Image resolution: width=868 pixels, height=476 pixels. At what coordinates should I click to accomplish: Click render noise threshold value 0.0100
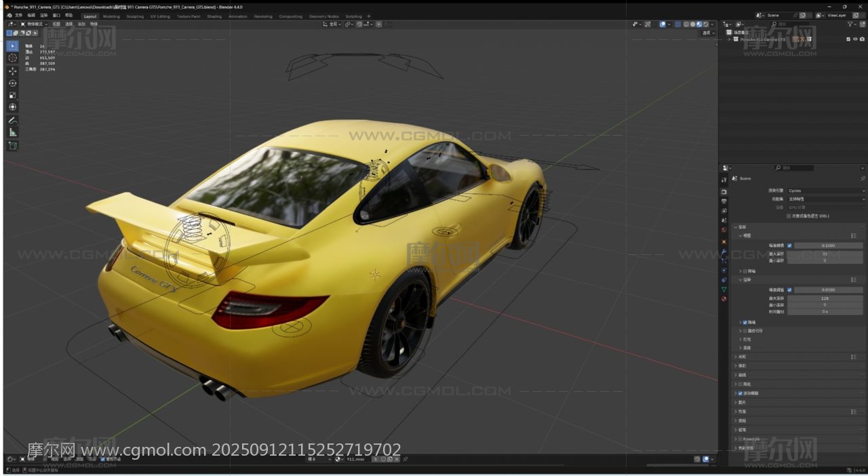pos(828,290)
